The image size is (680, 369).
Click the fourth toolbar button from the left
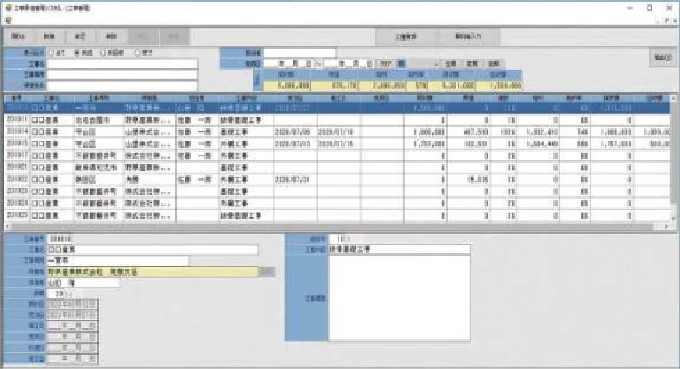(x=111, y=37)
